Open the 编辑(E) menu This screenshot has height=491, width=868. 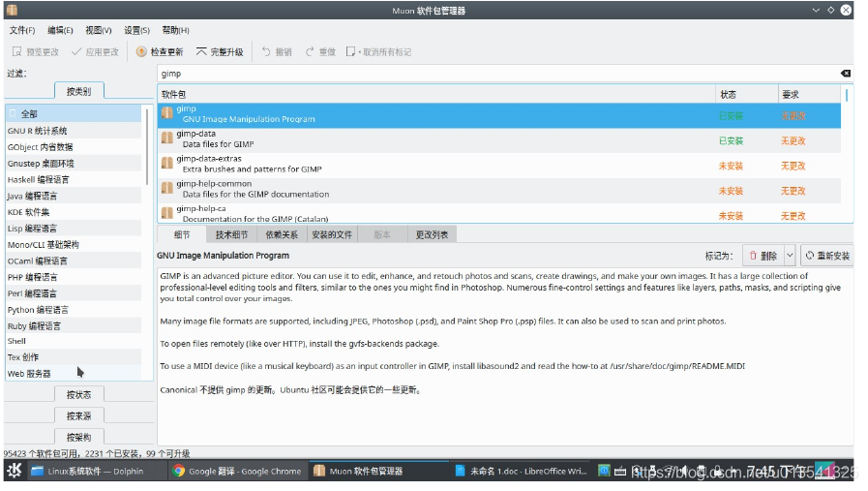click(60, 30)
